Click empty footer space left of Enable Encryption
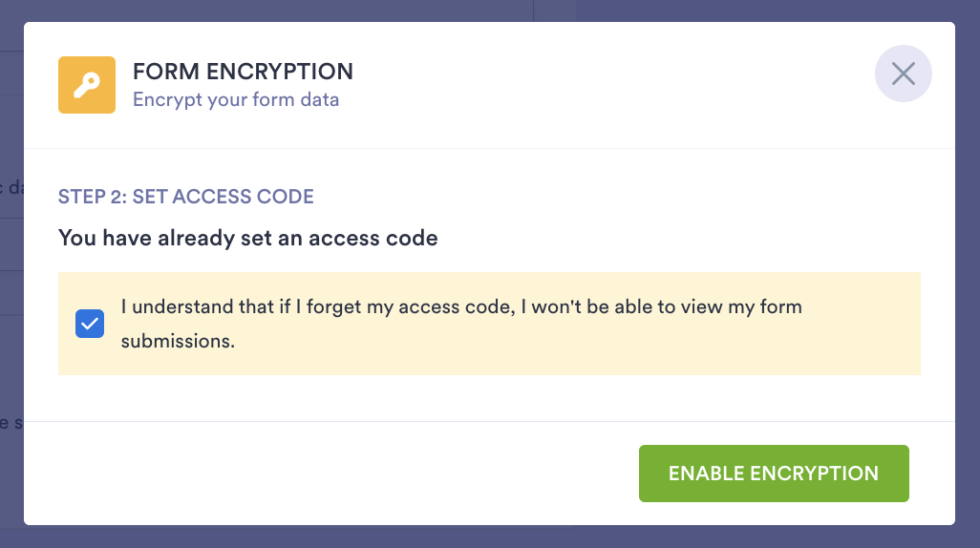Screen dimensions: 980x548 coord(334,474)
